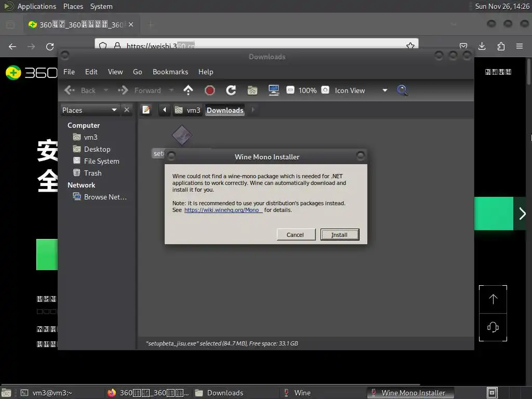Screen dimensions: 532x399
Task: Open the File menu in Downloads window
Action: (x=69, y=72)
